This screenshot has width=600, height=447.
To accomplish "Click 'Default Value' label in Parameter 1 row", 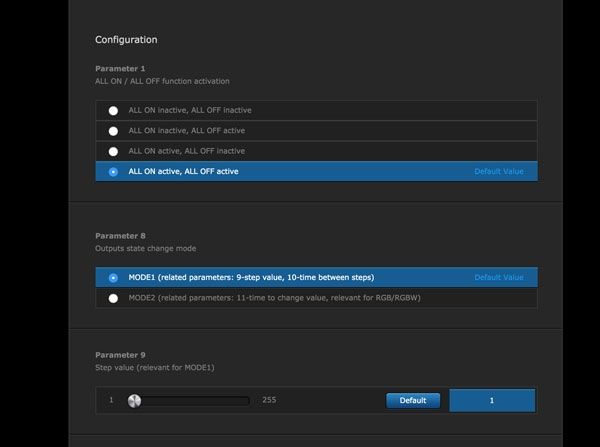I will 499,171.
